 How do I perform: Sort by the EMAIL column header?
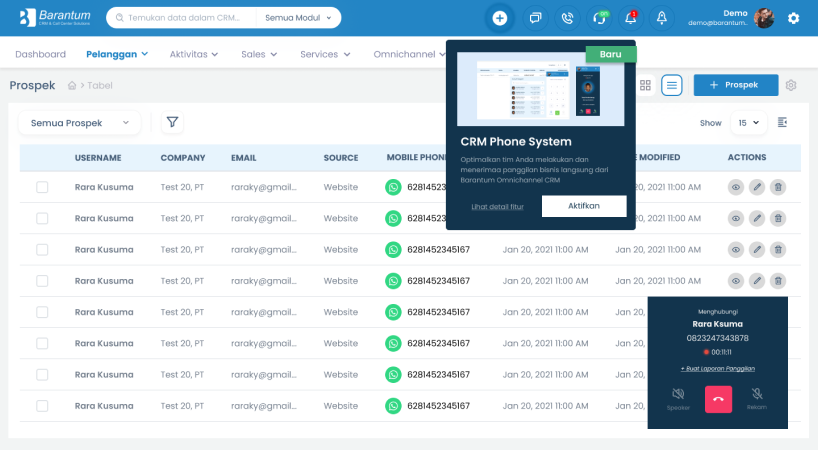pyautogui.click(x=244, y=158)
